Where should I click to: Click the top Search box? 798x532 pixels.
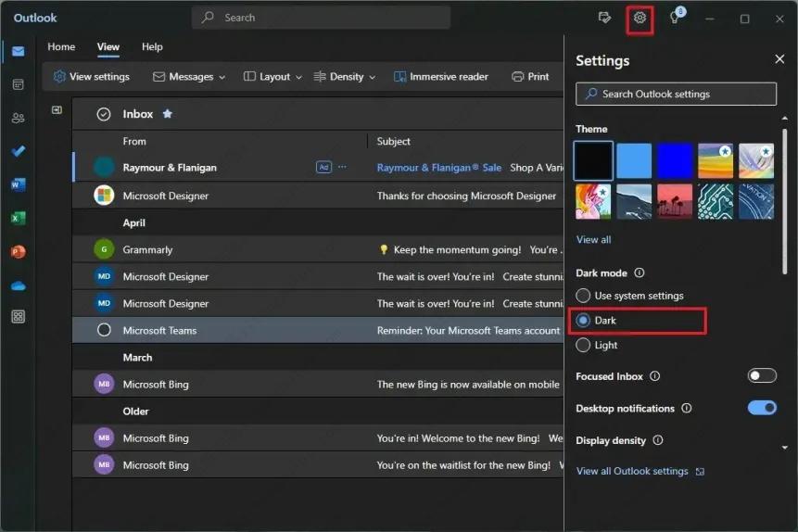coord(321,18)
